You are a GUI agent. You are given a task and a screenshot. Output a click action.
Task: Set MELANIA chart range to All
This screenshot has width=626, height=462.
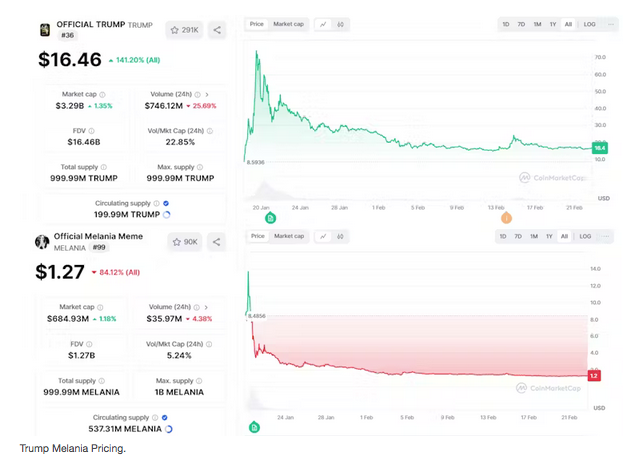pyautogui.click(x=564, y=236)
